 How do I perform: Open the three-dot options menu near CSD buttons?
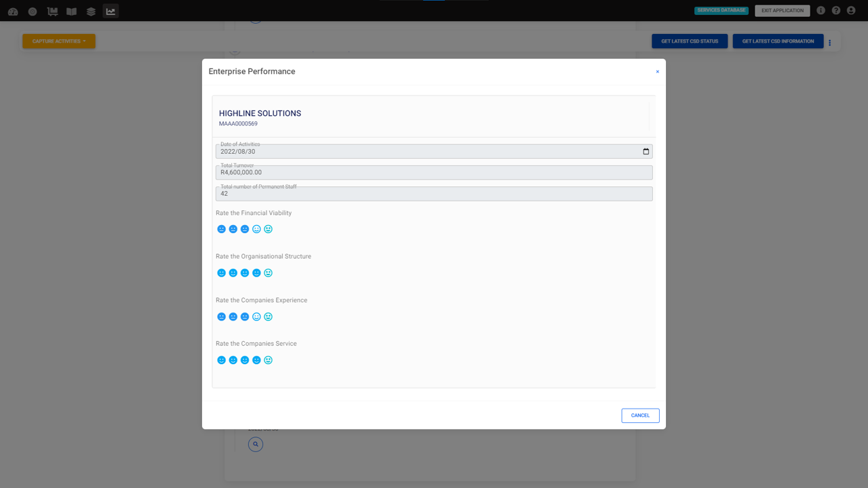tap(829, 41)
